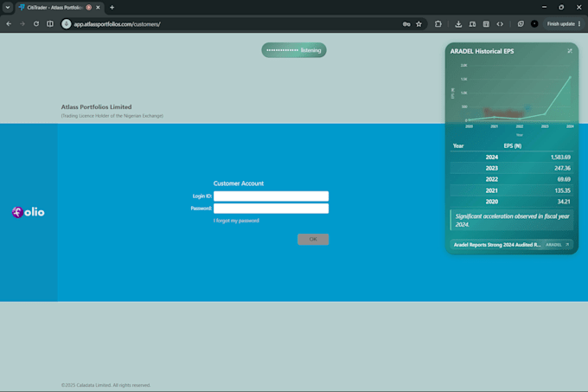Select the CitiTrader - Atlass Portfolios tab
Viewport: 588px width, 392px height.
coord(54,8)
